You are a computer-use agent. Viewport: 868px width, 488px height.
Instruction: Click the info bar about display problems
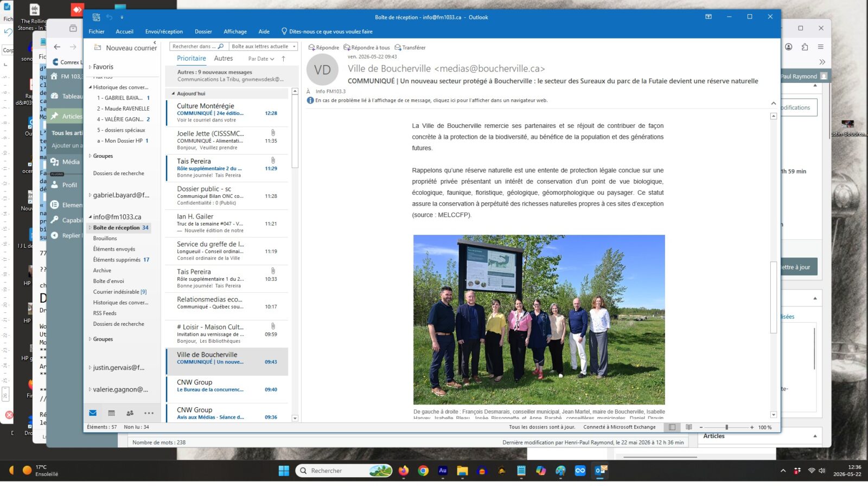coord(427,100)
